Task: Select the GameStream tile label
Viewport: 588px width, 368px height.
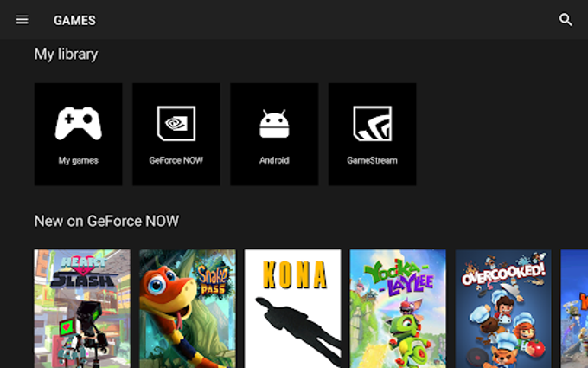Action: point(372,160)
